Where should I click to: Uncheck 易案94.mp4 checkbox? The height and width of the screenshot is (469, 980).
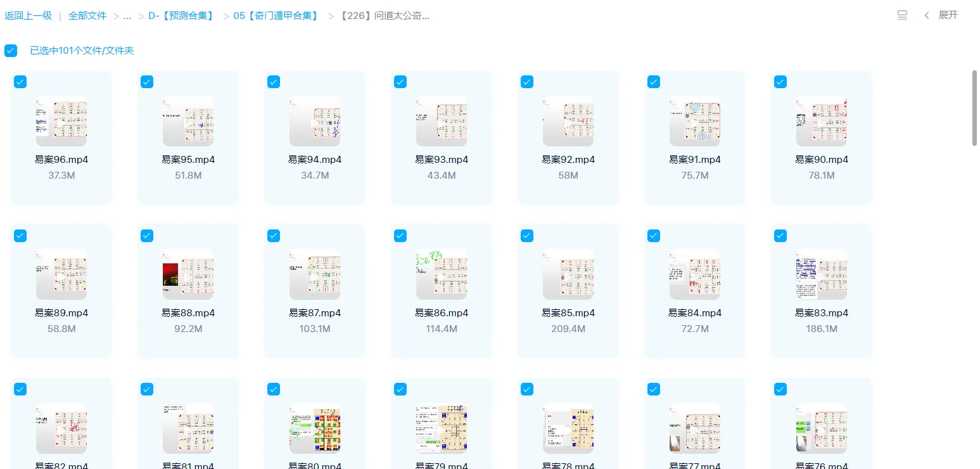[274, 82]
